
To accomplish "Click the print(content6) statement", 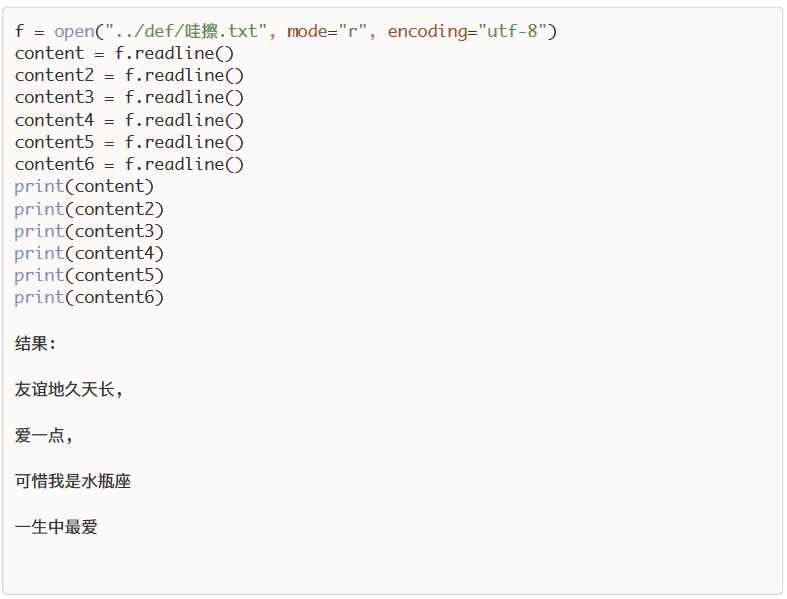I will coord(89,297).
